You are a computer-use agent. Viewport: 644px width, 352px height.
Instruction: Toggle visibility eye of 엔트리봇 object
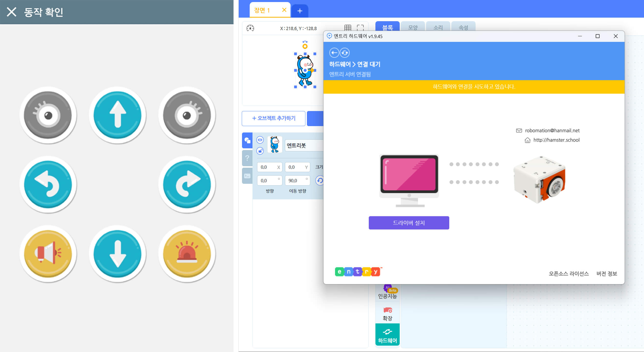click(260, 140)
